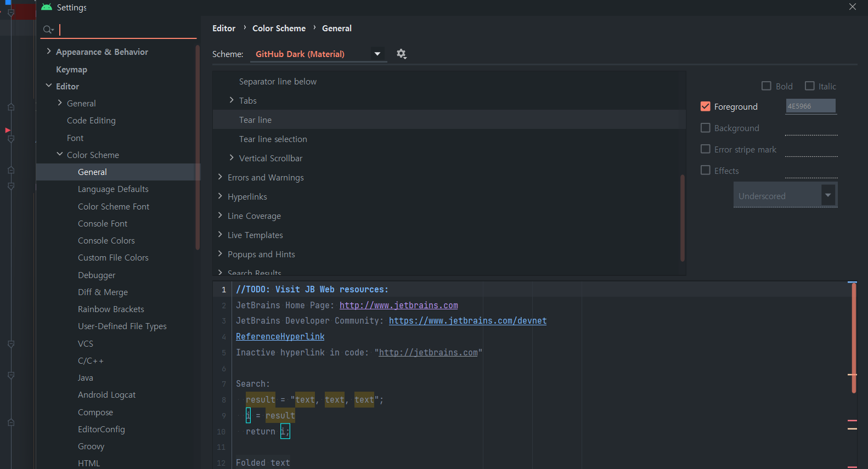Close the Settings dialog
Screen dimensions: 868x469
point(852,7)
